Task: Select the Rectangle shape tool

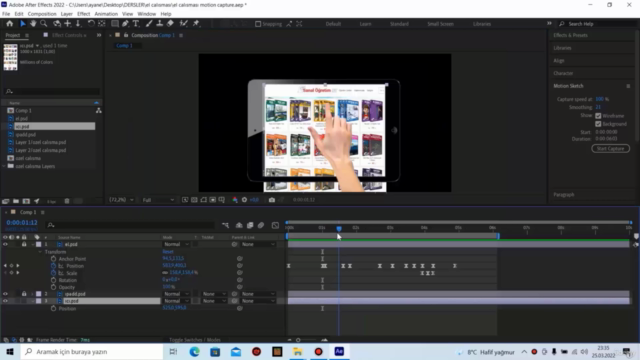Action: pyautogui.click(x=115, y=24)
